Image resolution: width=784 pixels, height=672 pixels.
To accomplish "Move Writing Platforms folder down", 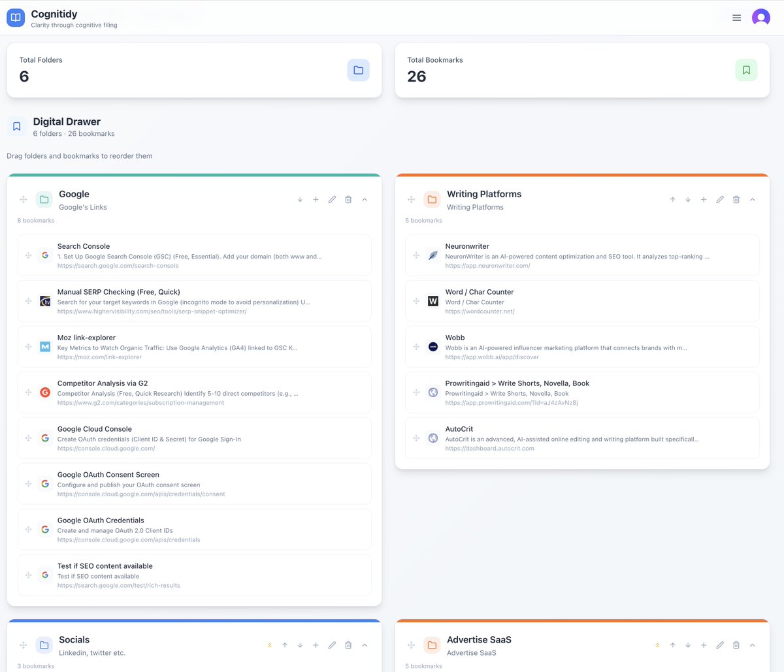I will 688,200.
